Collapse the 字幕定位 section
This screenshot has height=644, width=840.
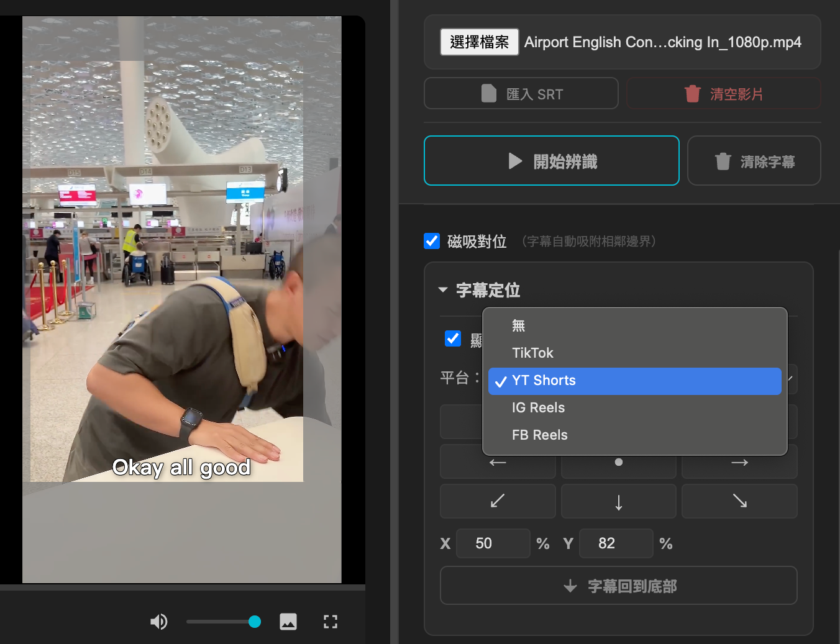(x=443, y=290)
